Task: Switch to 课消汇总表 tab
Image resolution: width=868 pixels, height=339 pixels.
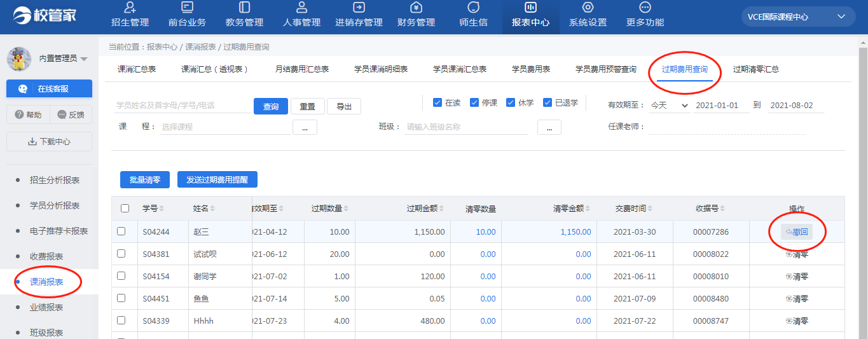Action: click(137, 69)
